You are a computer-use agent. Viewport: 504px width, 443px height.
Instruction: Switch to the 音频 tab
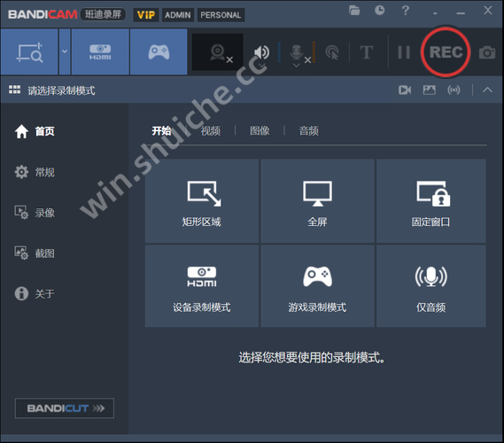[x=308, y=131]
